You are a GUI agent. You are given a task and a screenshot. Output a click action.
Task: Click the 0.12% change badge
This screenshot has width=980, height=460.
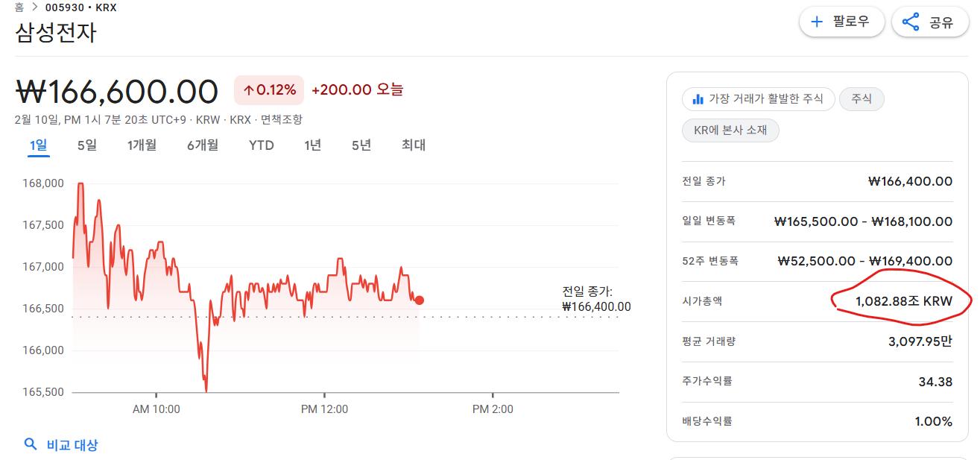click(x=269, y=90)
